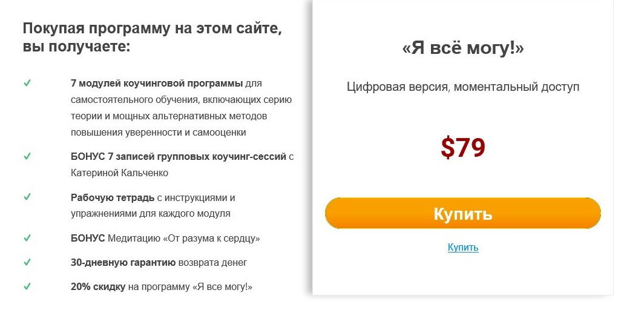
Task: Click the name 'Катериной Кальченко'
Action: (119, 173)
